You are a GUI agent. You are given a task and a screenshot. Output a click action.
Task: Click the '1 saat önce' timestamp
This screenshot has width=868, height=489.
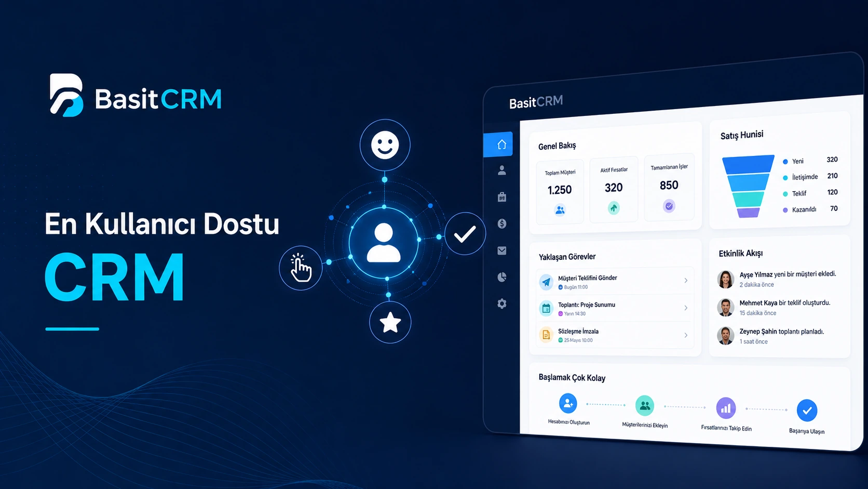[753, 341]
